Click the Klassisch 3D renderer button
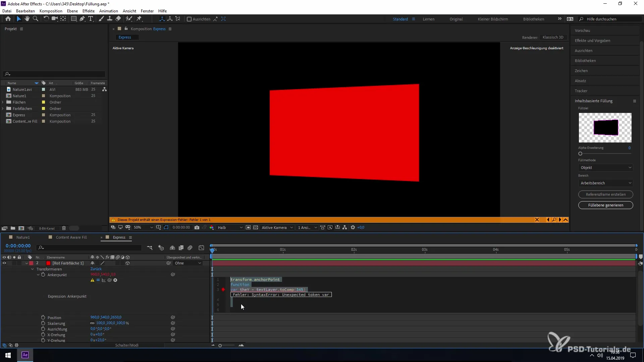This screenshot has height=362, width=644. 553,37
